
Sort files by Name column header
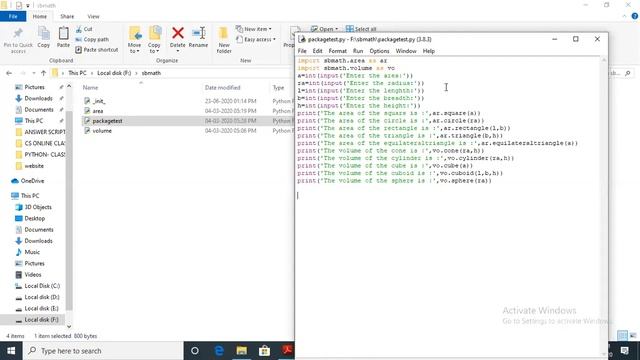pos(91,88)
